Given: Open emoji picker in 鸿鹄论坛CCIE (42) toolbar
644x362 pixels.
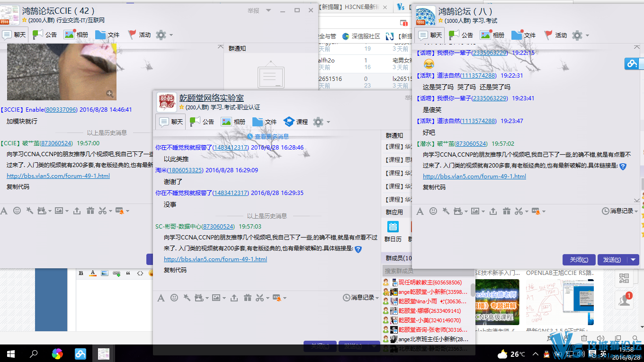Looking at the screenshot, I should pos(17,211).
